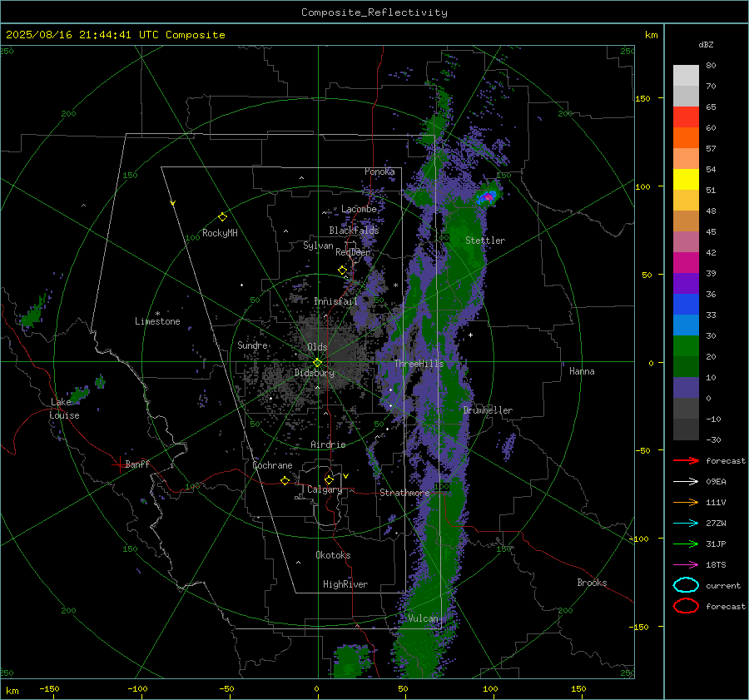749x700 pixels.
Task: Click the 51 dBZ yellow color swatch
Action: [x=686, y=179]
